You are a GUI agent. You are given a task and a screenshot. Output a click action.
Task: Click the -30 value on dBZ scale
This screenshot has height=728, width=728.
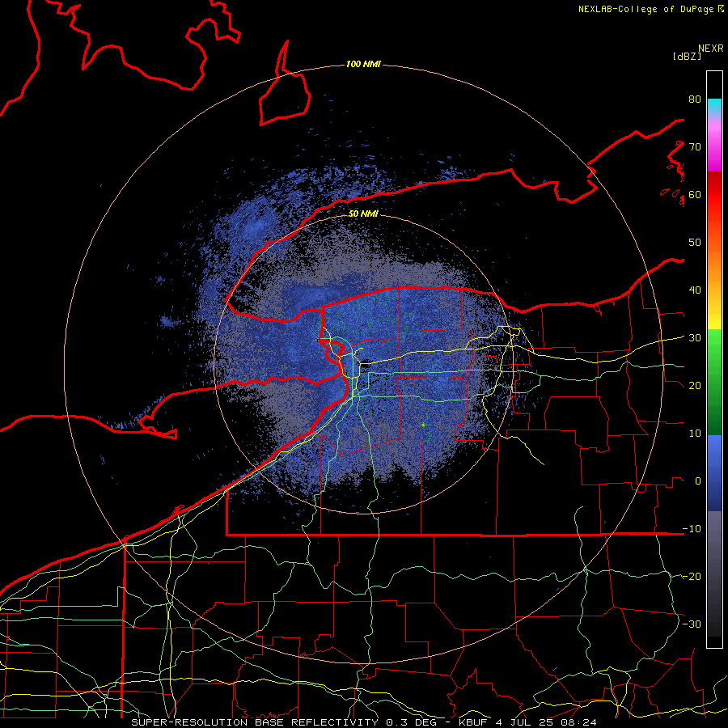[692, 624]
